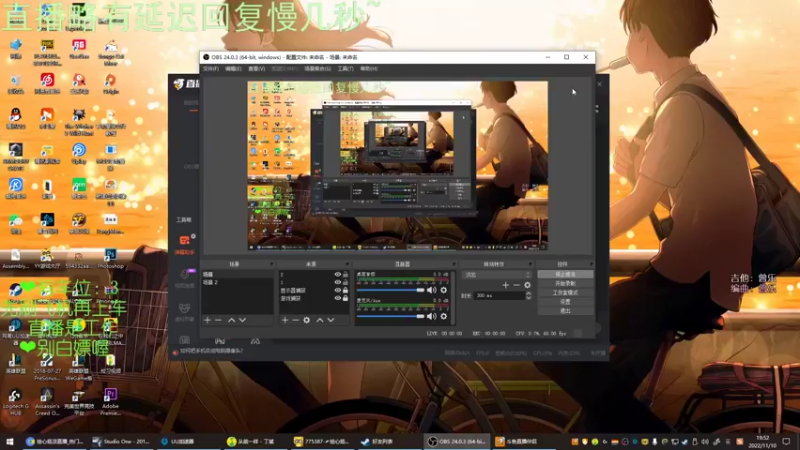This screenshot has height=450, width=800.
Task: Click the 麦克风/Aux volume slider
Action: [x=391, y=316]
